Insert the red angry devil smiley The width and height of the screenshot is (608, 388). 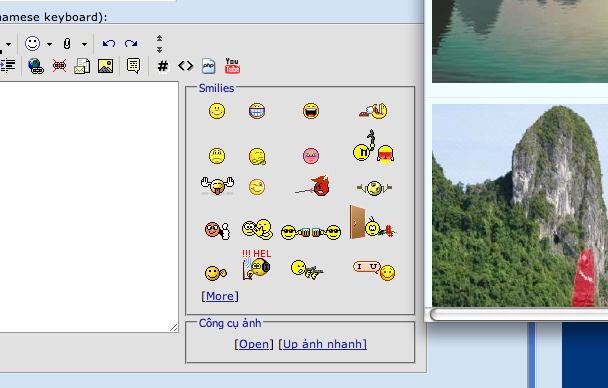tap(313, 186)
